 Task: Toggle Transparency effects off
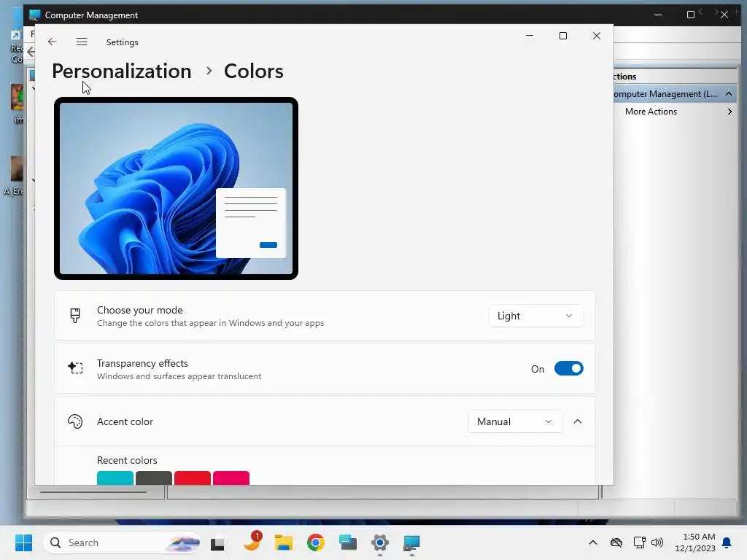coord(568,368)
